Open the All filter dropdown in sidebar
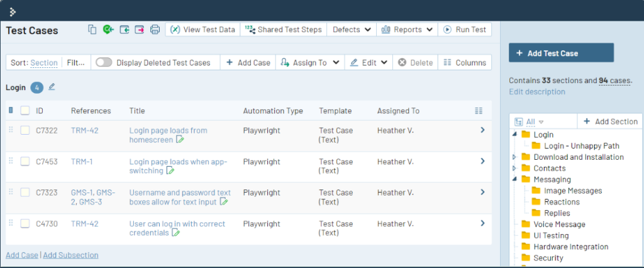 535,121
